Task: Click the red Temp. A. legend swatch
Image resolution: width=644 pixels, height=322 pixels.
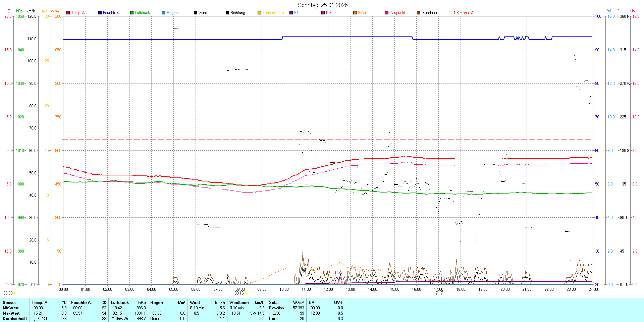Action: click(x=68, y=13)
